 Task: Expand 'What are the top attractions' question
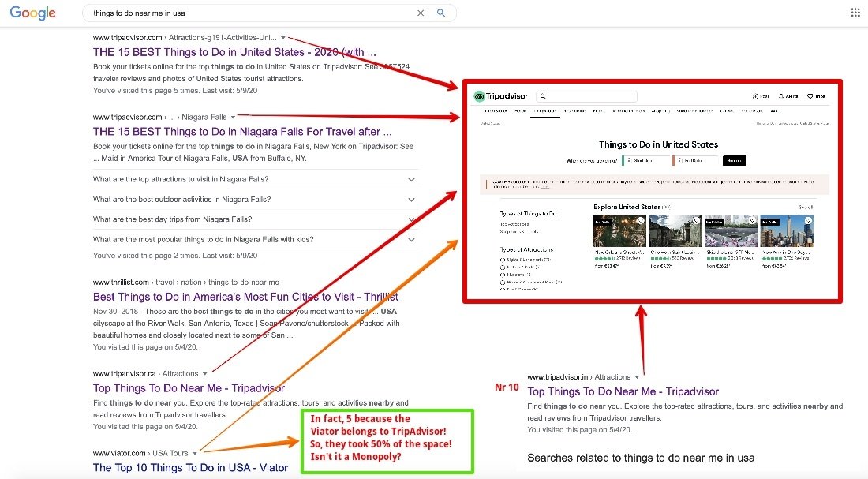click(411, 179)
